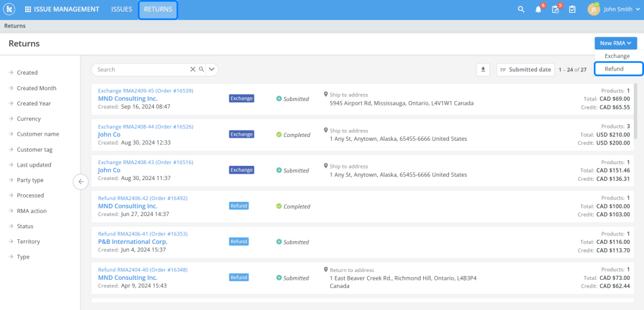Open the apps grid beside Issue Management
This screenshot has width=644, height=310.
click(28, 10)
